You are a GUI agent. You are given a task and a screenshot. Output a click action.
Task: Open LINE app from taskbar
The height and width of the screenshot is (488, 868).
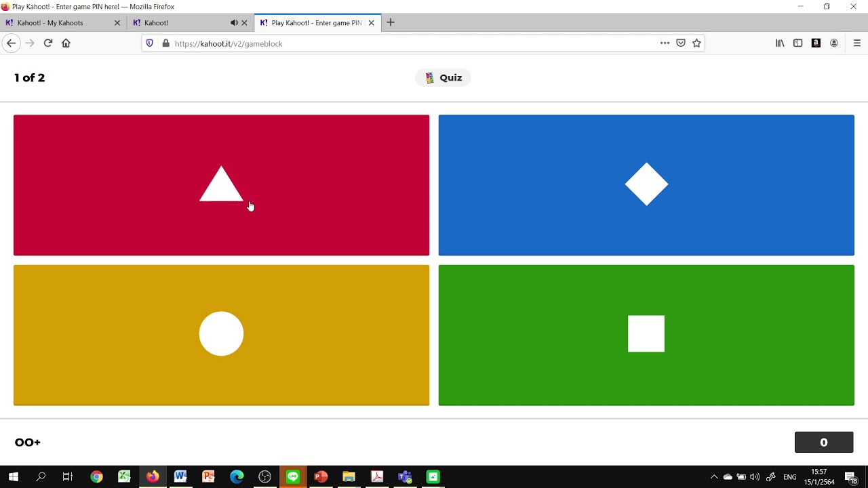[293, 477]
